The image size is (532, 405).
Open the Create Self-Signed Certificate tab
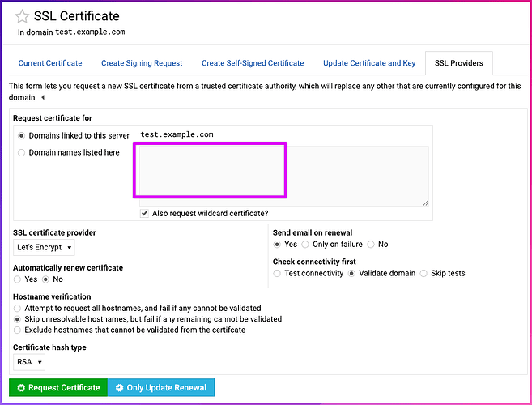253,63
